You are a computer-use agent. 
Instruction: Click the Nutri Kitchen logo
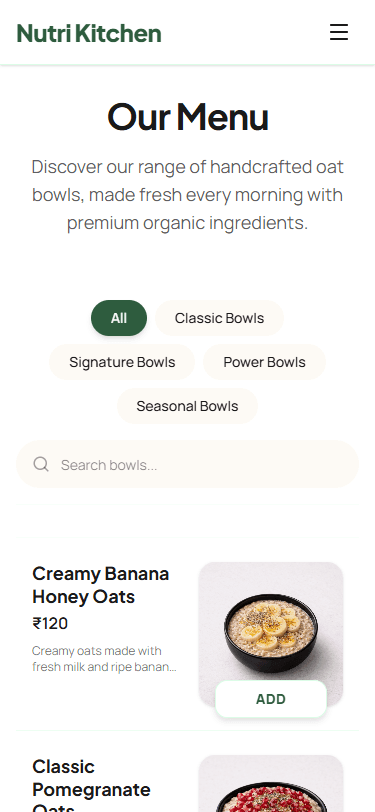pyautogui.click(x=89, y=33)
